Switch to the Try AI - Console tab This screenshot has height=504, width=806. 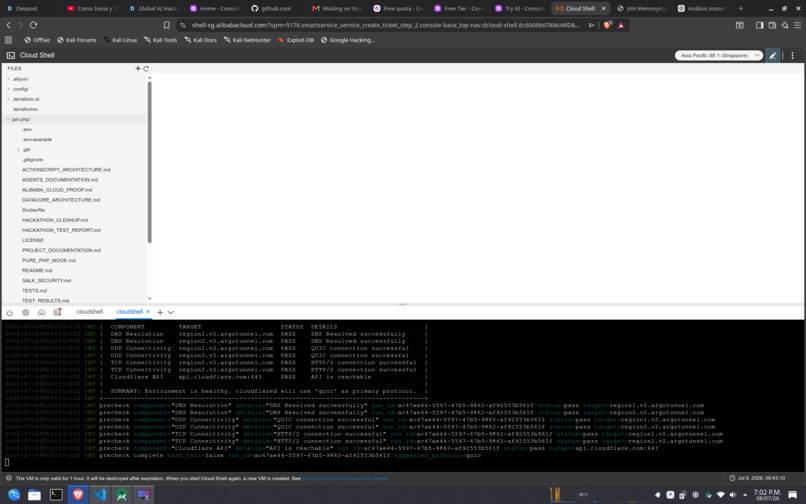[519, 8]
